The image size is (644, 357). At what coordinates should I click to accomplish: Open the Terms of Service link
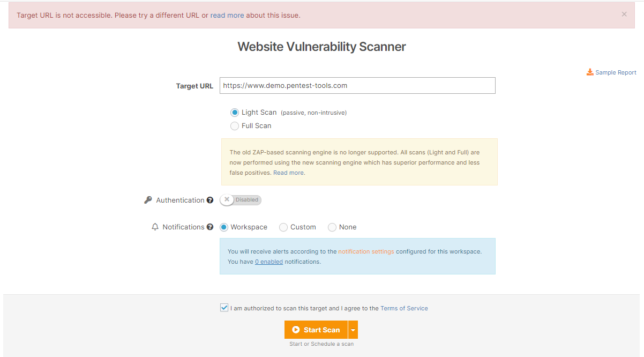(404, 308)
